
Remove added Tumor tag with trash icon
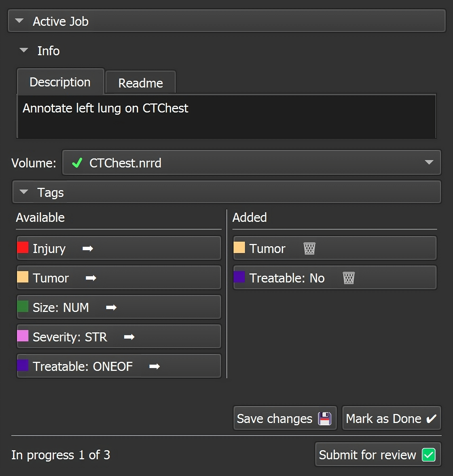coord(309,249)
